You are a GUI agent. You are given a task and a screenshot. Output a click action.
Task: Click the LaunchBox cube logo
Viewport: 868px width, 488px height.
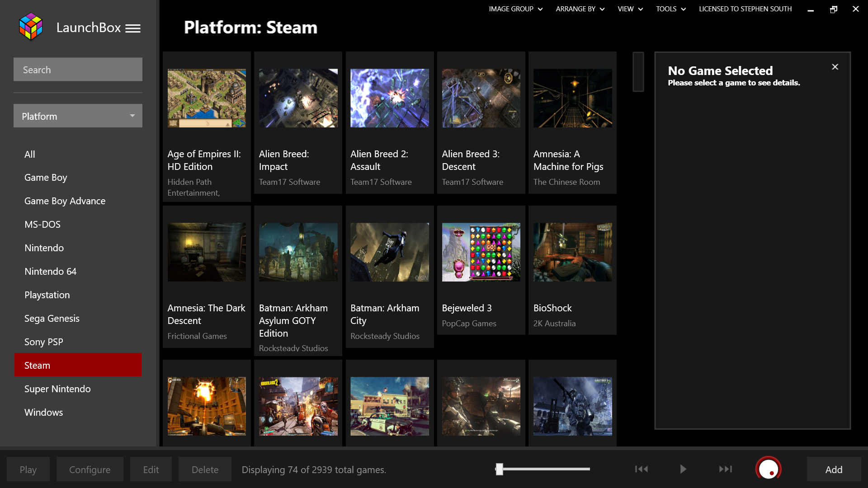[31, 27]
